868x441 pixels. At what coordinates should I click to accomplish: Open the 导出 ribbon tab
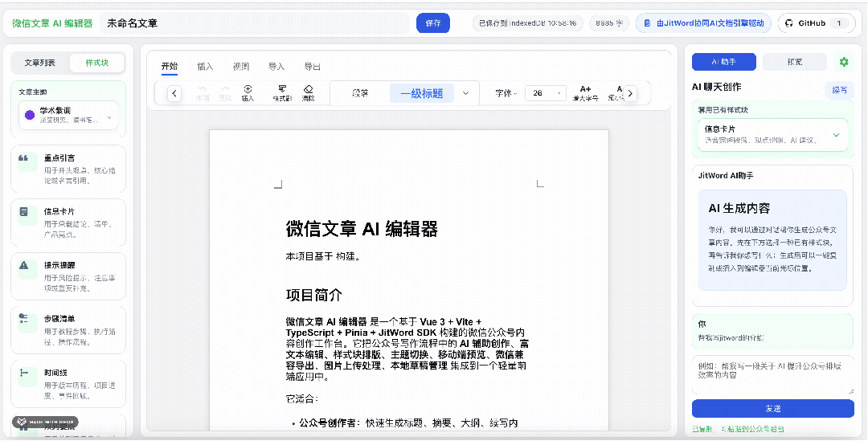tap(312, 67)
